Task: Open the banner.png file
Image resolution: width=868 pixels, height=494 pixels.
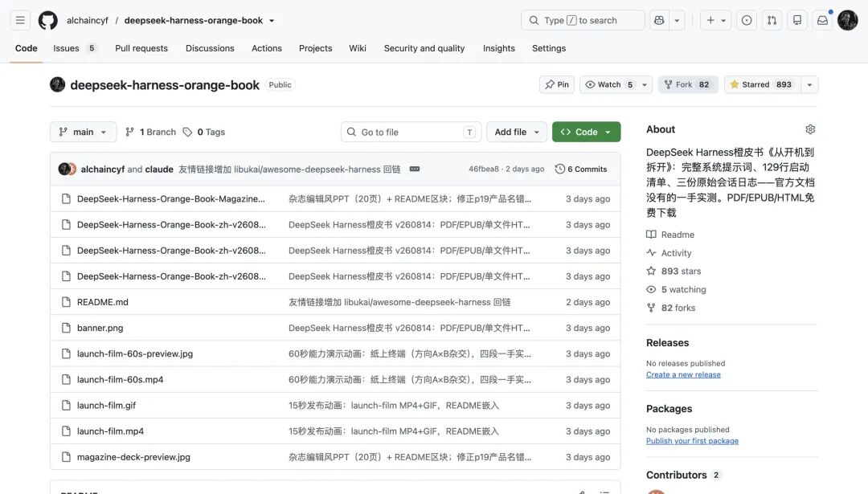Action: [x=100, y=328]
